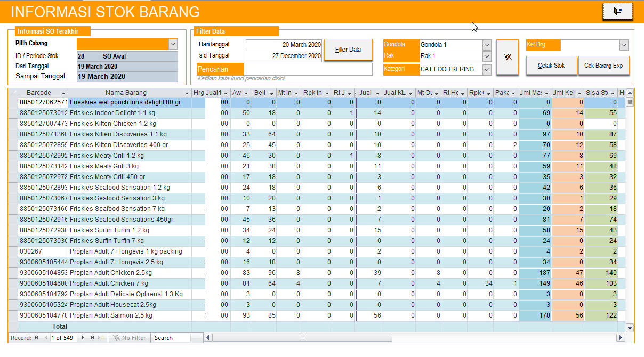Image resolution: width=644 pixels, height=357 pixels.
Task: Open the Pilih Cabang dropdown
Action: [x=173, y=44]
